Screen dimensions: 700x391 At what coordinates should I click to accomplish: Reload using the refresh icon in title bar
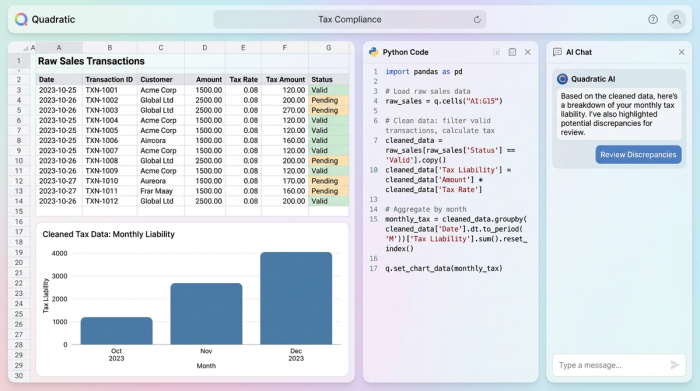[477, 20]
